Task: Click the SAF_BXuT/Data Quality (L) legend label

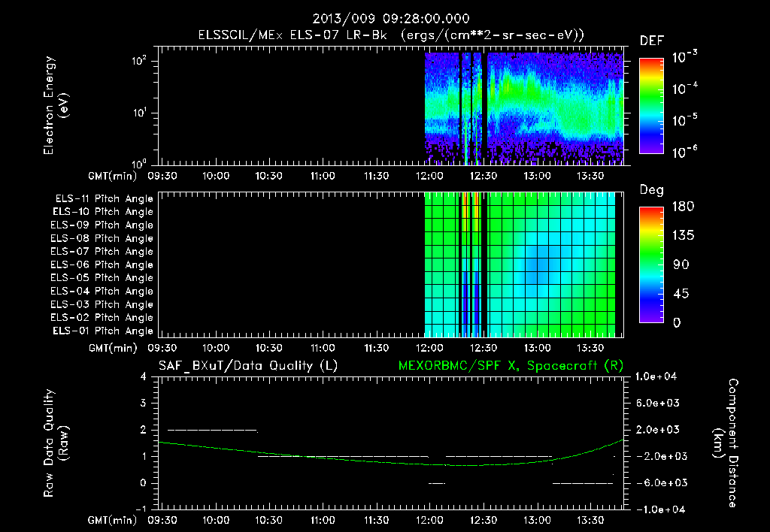Action: click(x=248, y=366)
